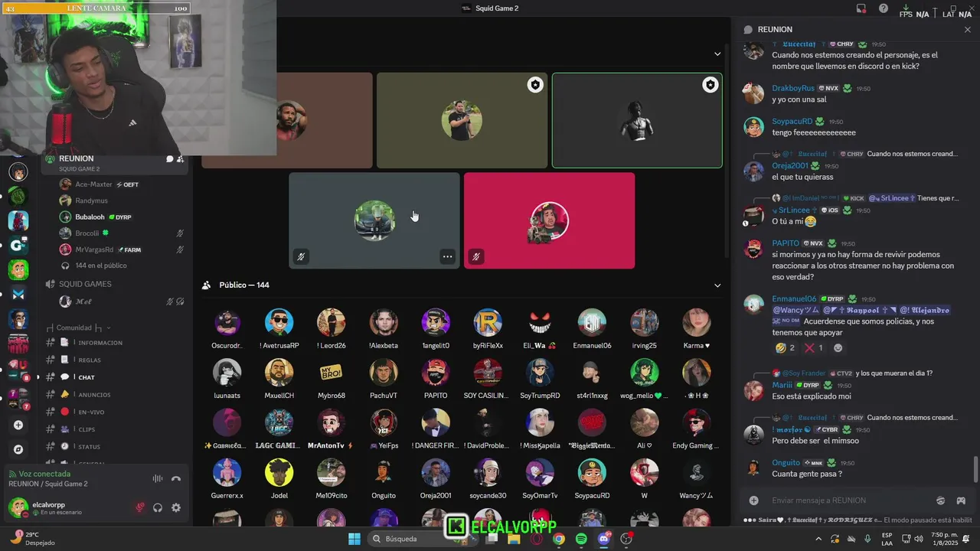The width and height of the screenshot is (980, 551).
Task: Open Spotify from the taskbar
Action: 581,539
